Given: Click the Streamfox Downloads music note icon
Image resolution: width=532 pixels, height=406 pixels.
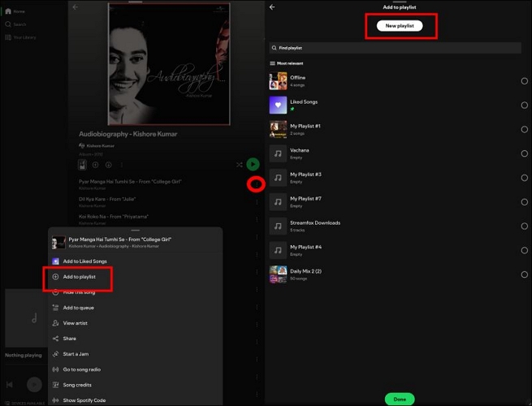Looking at the screenshot, I should pos(278,227).
